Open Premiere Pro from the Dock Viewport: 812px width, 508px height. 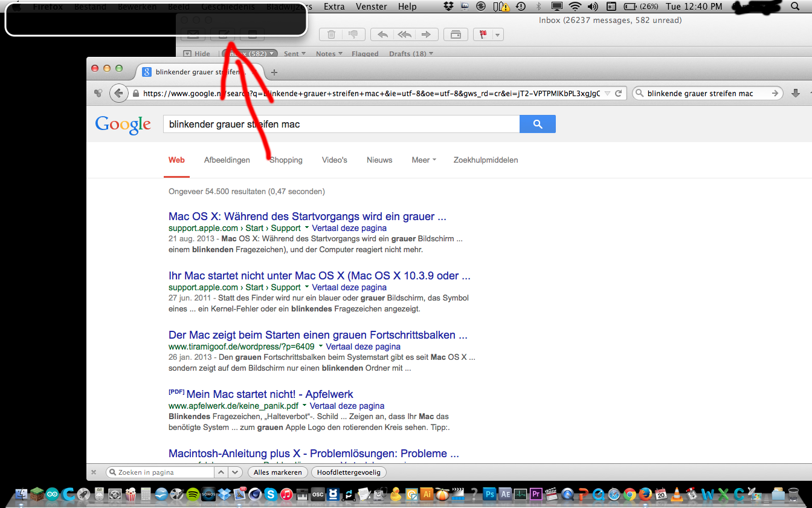pyautogui.click(x=536, y=494)
